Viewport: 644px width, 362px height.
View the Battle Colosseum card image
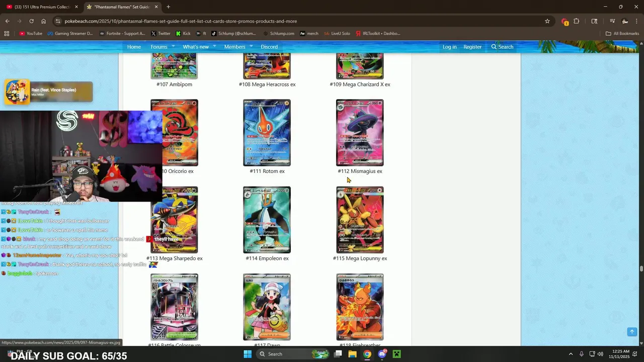click(x=174, y=307)
